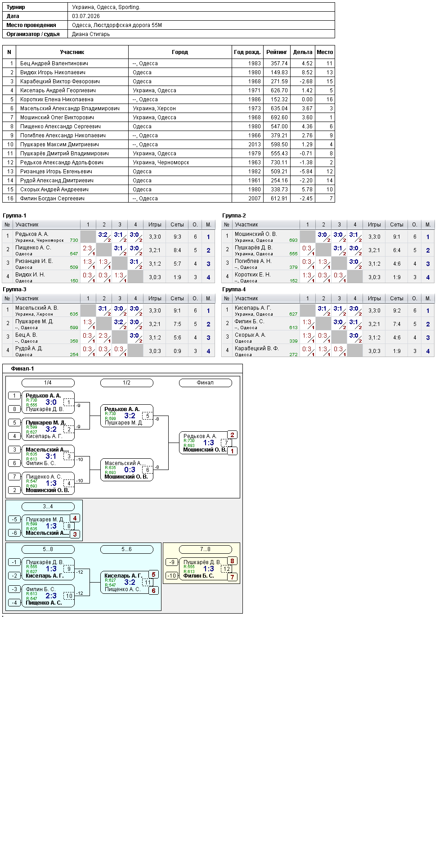Screen dimensions: 439x868
Task: Select participant row Редьков Александр Адольфович
Action: pyautogui.click(x=169, y=163)
